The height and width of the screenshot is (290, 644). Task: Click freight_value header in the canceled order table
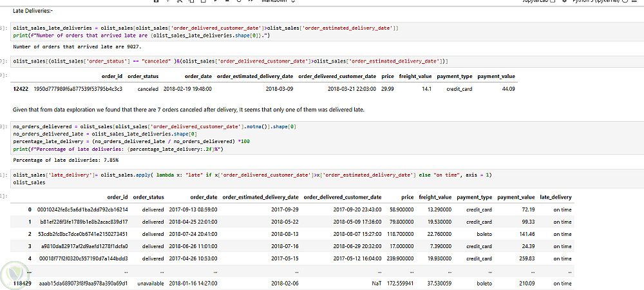pyautogui.click(x=415, y=77)
